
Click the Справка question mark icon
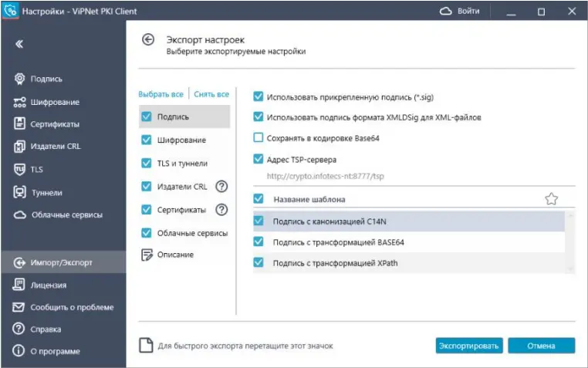tap(19, 329)
